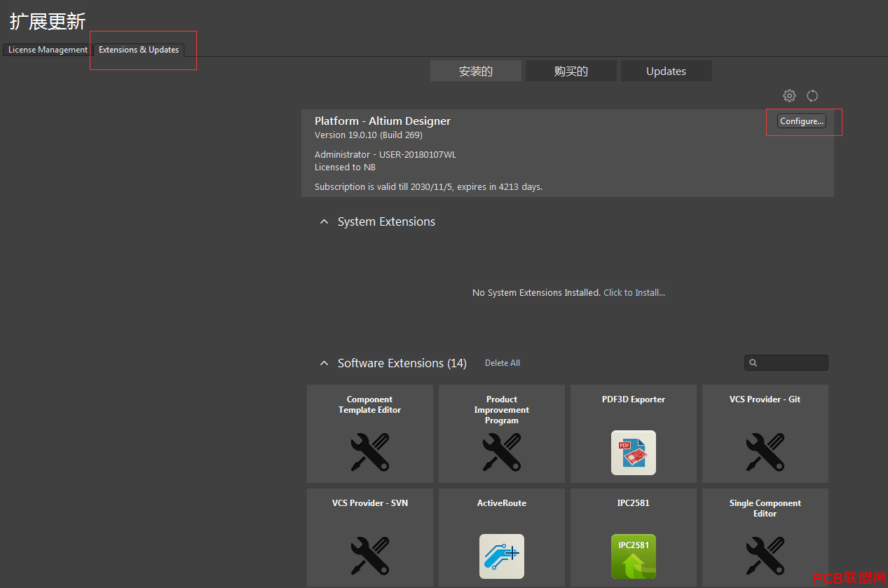Click the Version 19.0.10 (Build 269) text
The image size is (888, 588).
[369, 135]
